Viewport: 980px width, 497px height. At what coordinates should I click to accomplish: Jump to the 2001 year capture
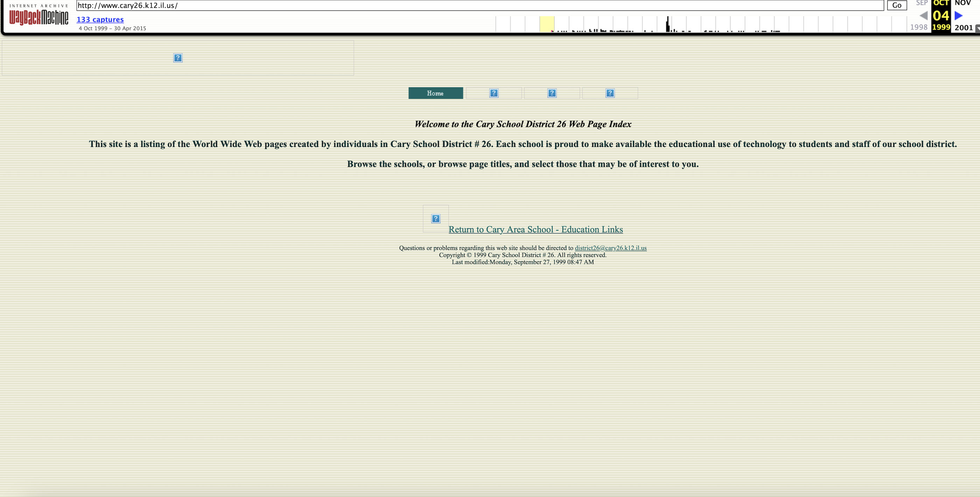tap(963, 27)
